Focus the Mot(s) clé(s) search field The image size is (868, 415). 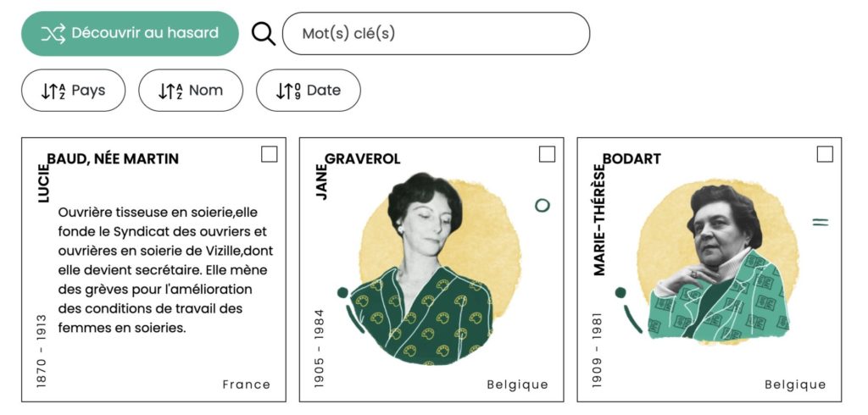[x=436, y=34]
